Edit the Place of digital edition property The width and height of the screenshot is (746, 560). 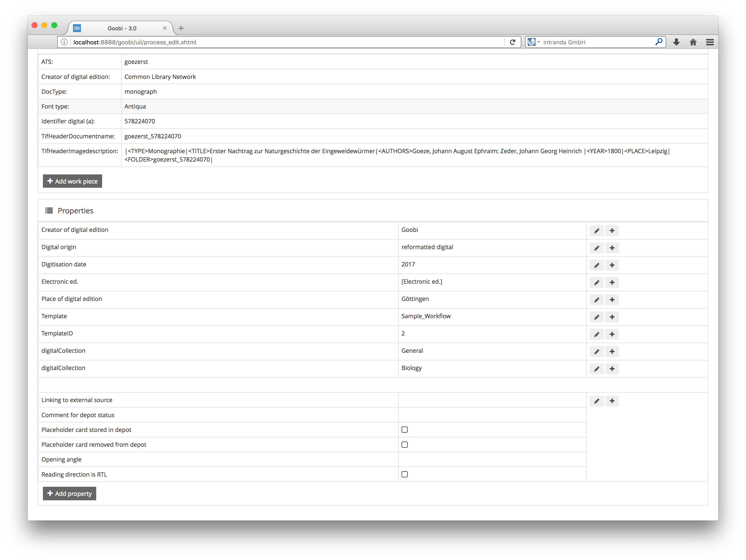point(597,299)
